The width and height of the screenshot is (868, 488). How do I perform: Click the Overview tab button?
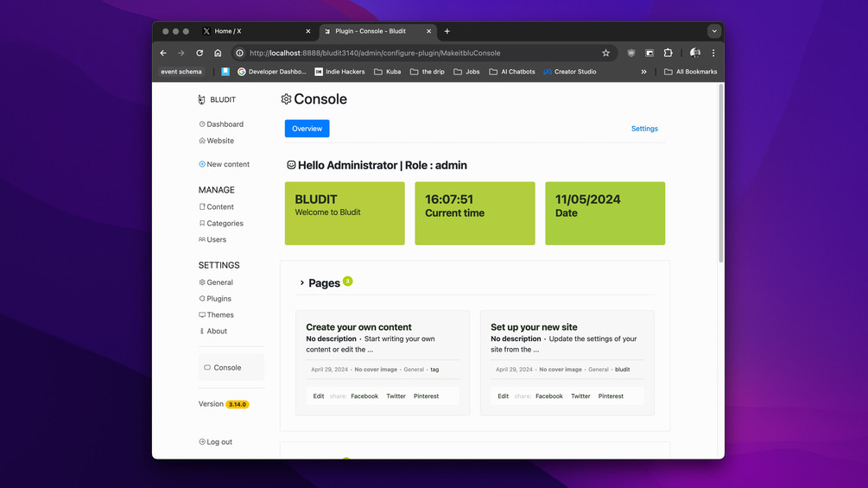coord(307,129)
